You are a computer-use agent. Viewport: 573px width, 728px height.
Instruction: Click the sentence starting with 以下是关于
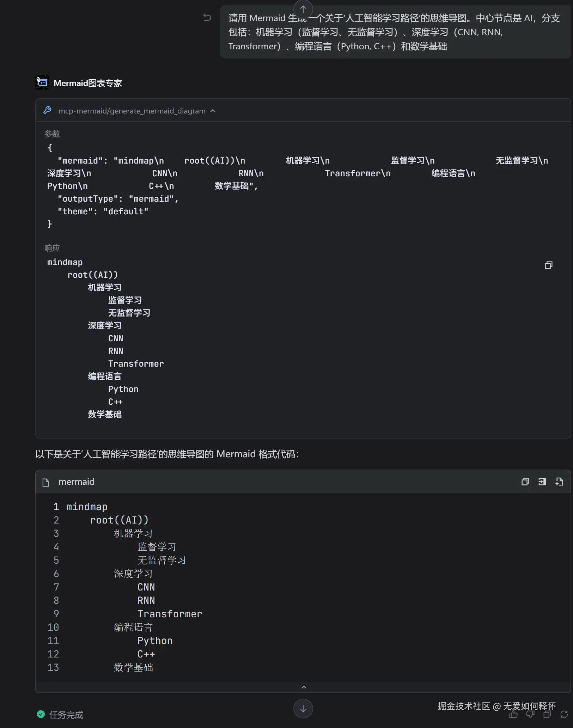(167, 454)
